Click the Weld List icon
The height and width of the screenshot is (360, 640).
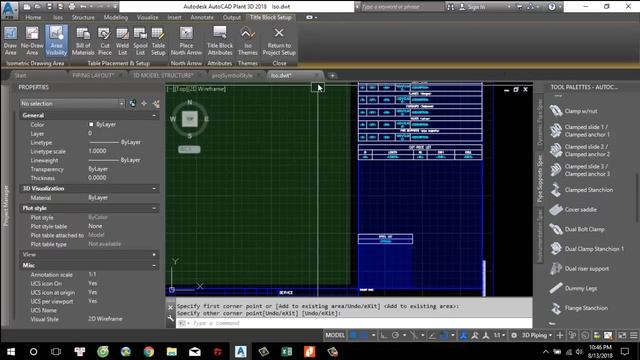pos(122,41)
